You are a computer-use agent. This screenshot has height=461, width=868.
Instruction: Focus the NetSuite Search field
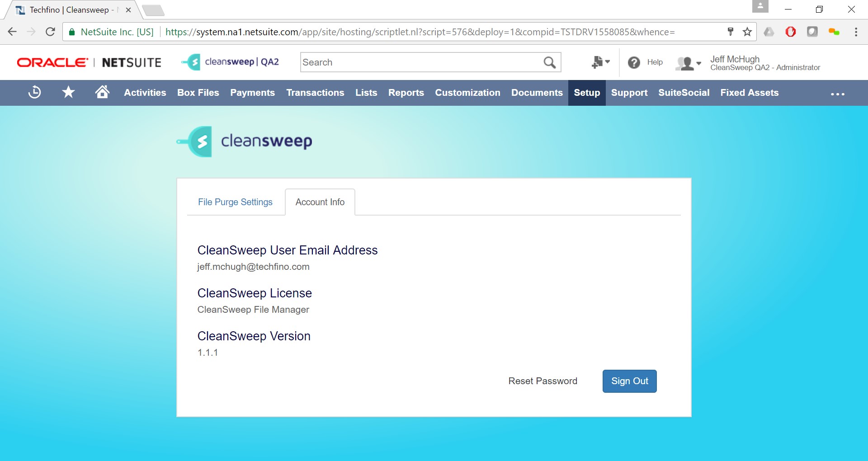[420, 62]
